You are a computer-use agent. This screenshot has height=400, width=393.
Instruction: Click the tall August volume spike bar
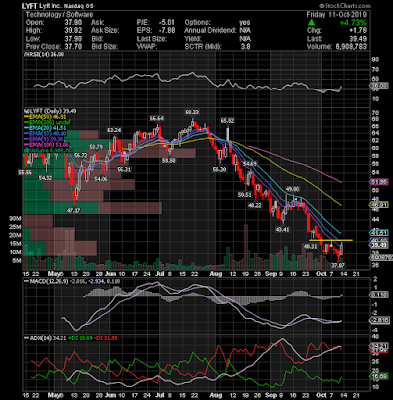click(x=246, y=247)
